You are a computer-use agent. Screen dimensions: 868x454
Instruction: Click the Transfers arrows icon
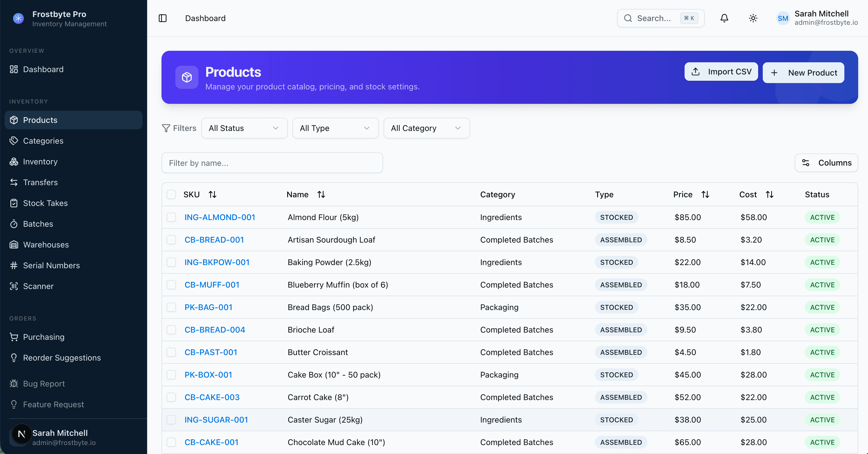[14, 182]
